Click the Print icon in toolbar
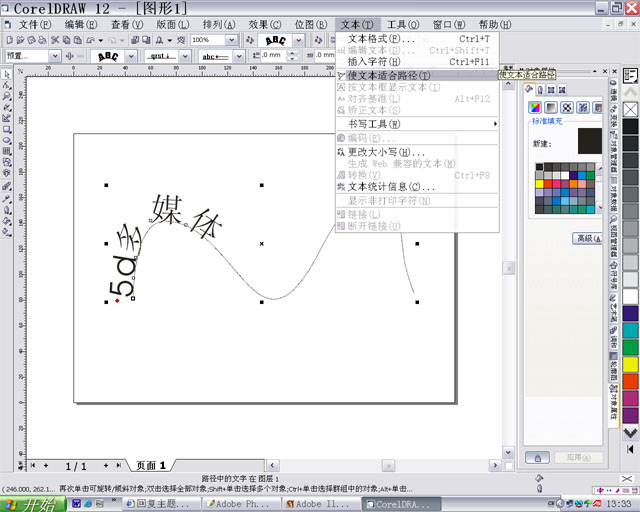 click(x=42, y=40)
